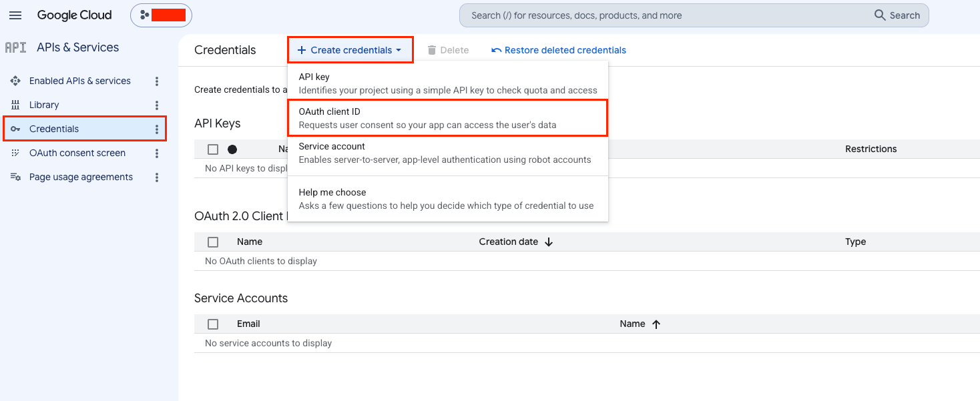Image resolution: width=980 pixels, height=401 pixels.
Task: Sort API Keys by Restrictions column
Action: tap(871, 149)
